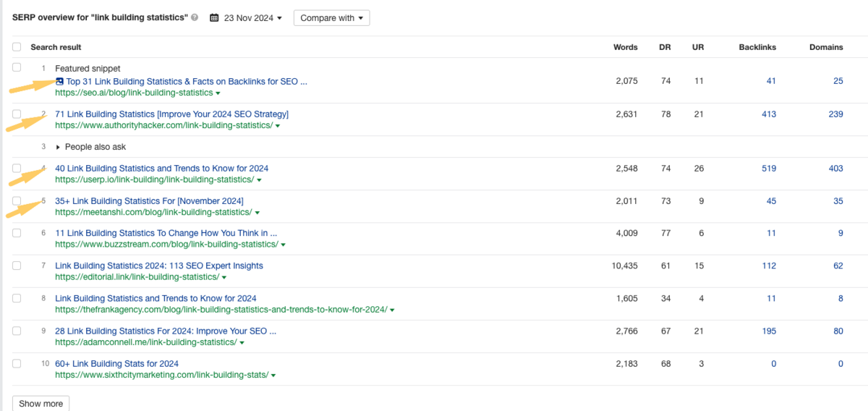Sort by the Backlinks column header
The height and width of the screenshot is (411, 868).
click(757, 47)
